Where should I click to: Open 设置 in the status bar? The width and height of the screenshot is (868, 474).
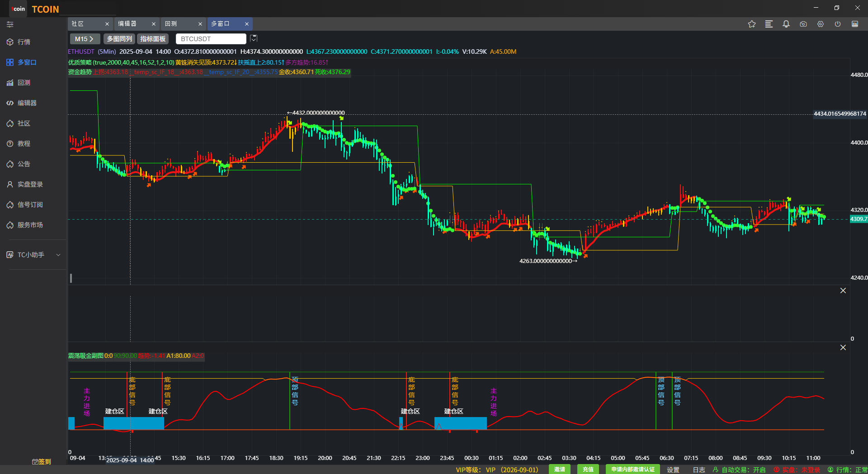point(673,470)
